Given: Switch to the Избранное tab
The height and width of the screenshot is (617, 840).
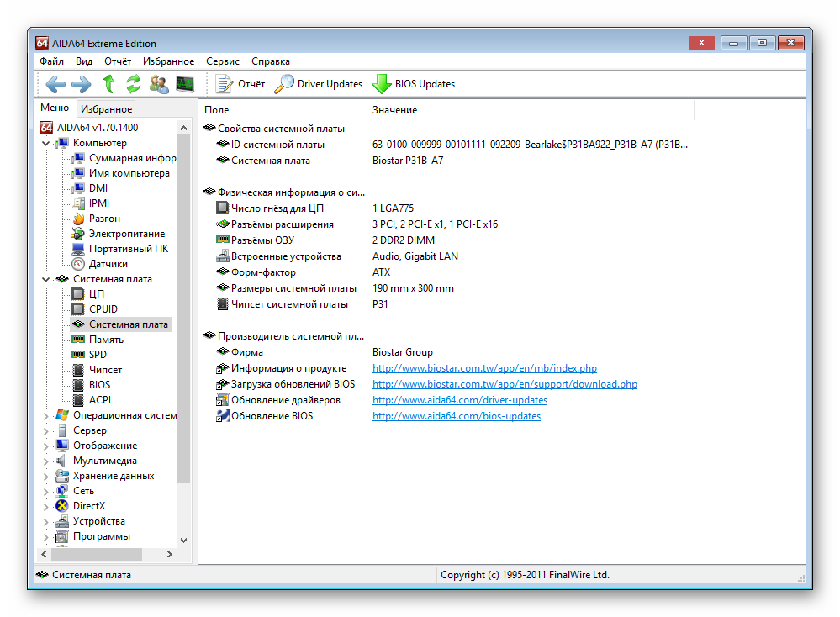Looking at the screenshot, I should (x=106, y=109).
